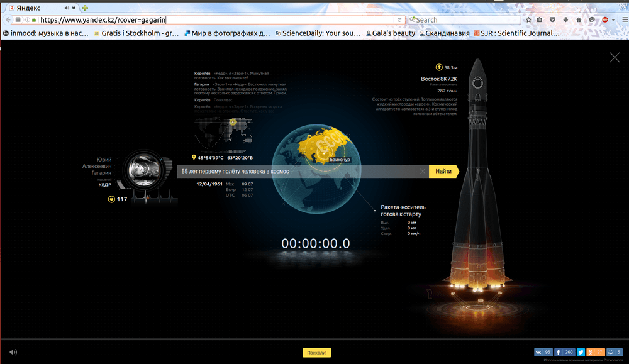Share on Facebook button

[x=564, y=352]
